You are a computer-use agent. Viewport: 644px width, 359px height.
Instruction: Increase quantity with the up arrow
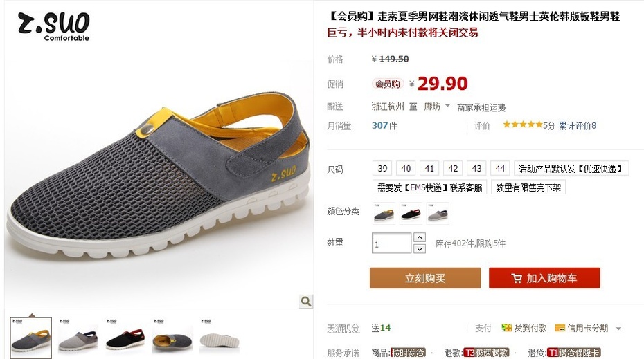[x=420, y=237]
